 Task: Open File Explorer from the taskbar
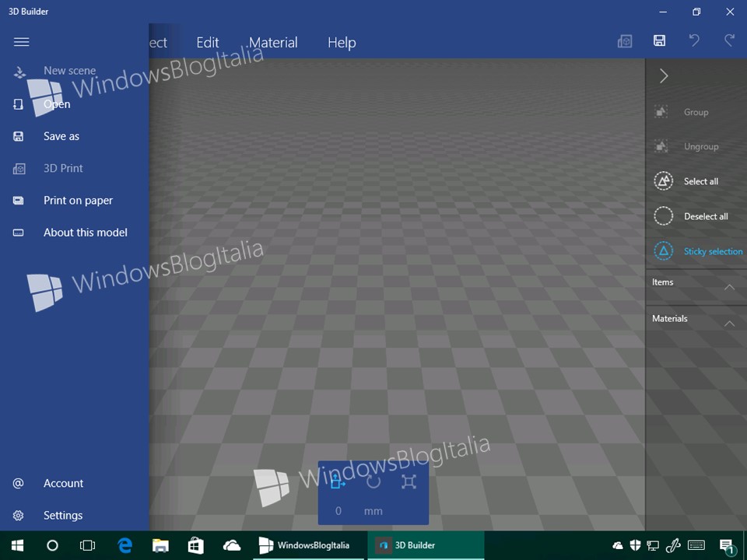point(160,546)
